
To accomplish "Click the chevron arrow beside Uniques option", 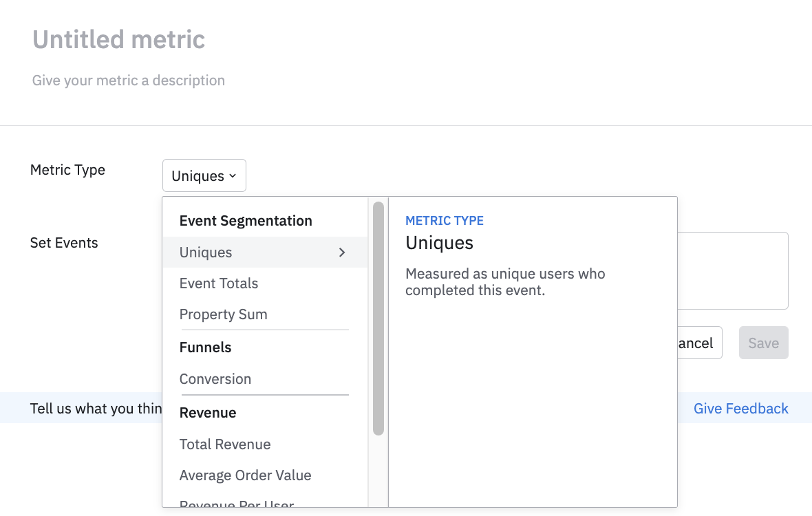I will coord(342,252).
